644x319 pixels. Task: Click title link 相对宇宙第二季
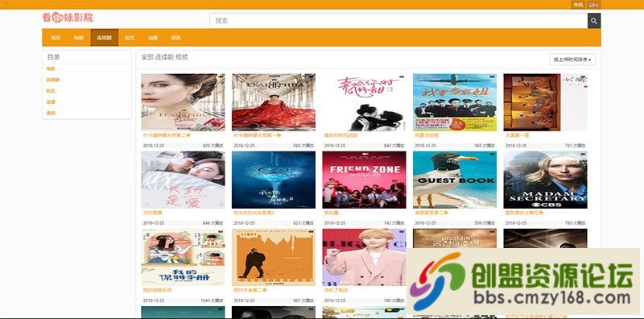[x=250, y=290]
